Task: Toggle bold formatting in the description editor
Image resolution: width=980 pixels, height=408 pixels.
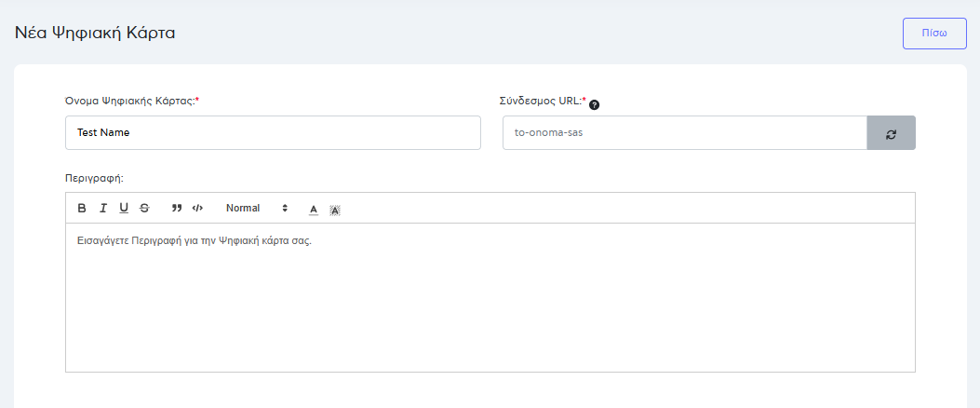Action: [x=82, y=208]
